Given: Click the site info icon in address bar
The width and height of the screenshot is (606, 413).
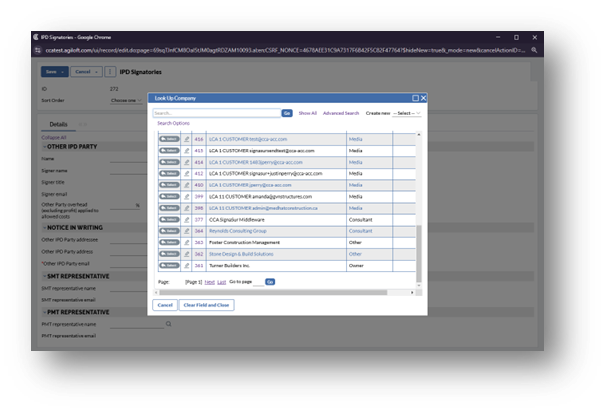Looking at the screenshot, I should pyautogui.click(x=38, y=49).
